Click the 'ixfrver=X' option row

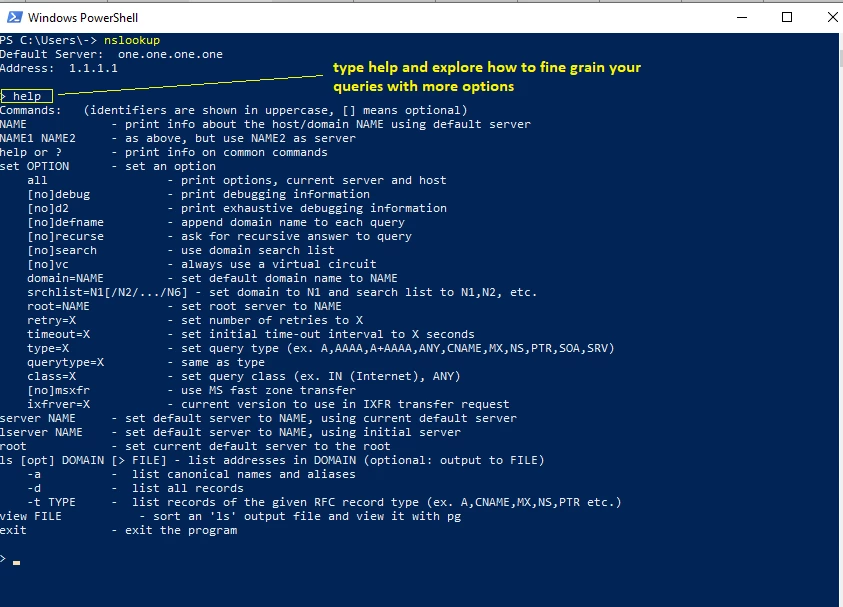tap(268, 404)
